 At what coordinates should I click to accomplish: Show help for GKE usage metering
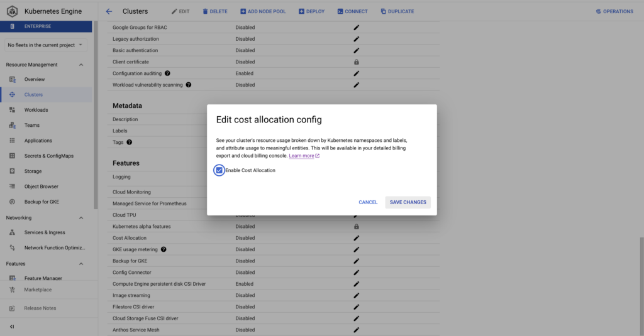(164, 249)
